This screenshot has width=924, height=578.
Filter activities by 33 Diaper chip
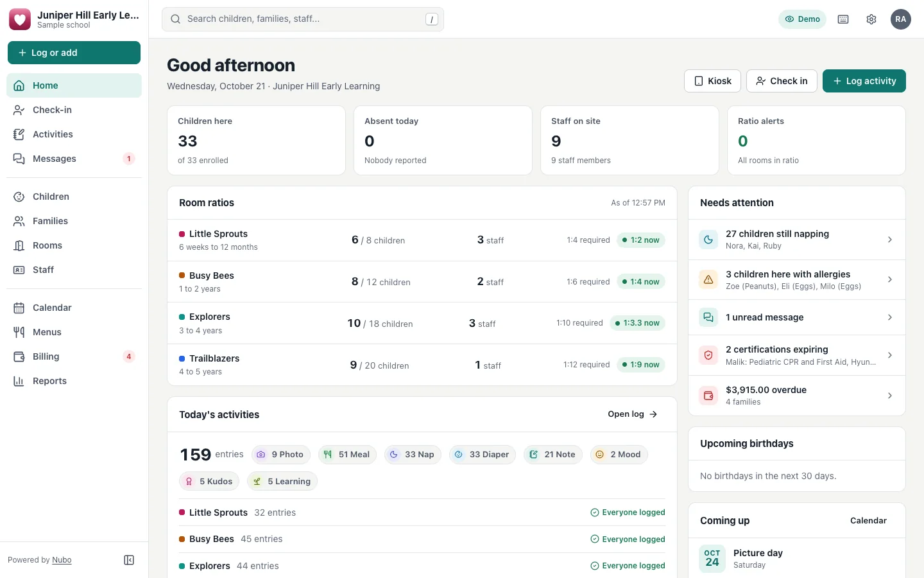483,455
